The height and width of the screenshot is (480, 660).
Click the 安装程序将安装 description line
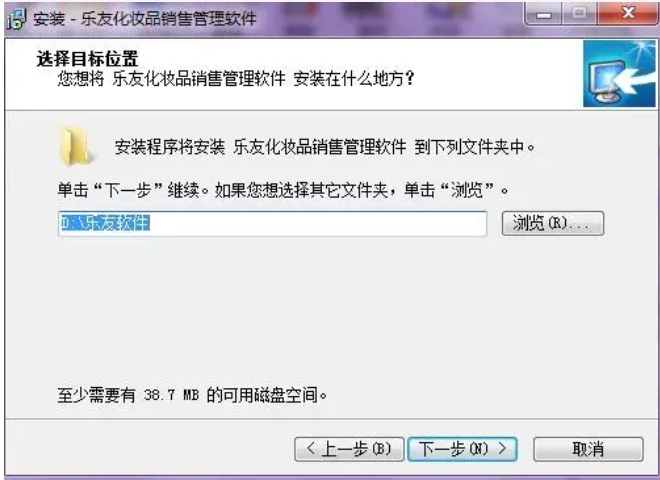(325, 147)
